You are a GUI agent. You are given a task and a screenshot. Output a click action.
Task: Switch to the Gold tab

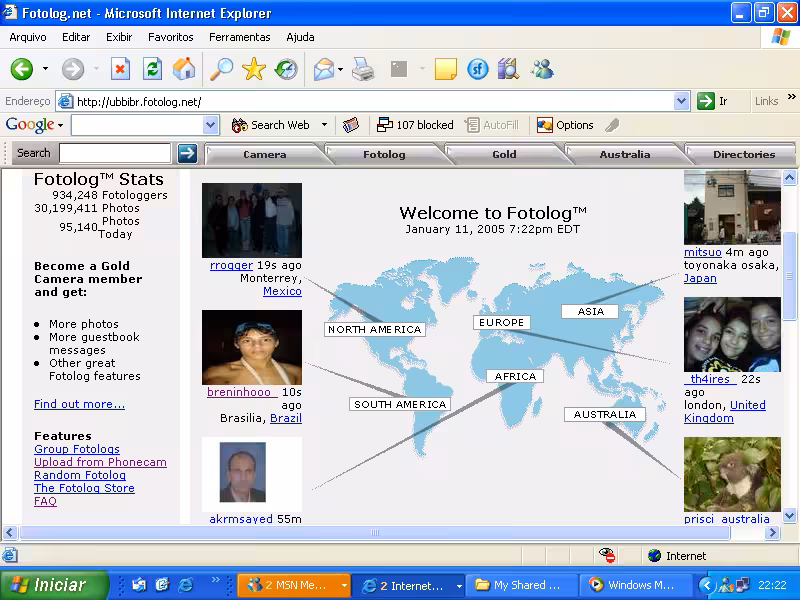click(x=504, y=154)
